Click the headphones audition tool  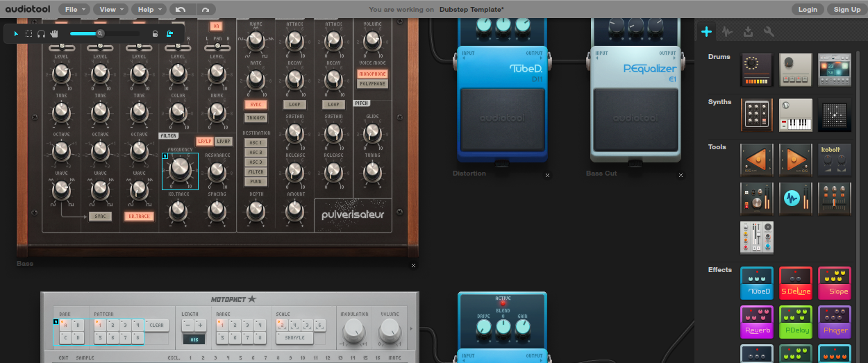coord(41,33)
